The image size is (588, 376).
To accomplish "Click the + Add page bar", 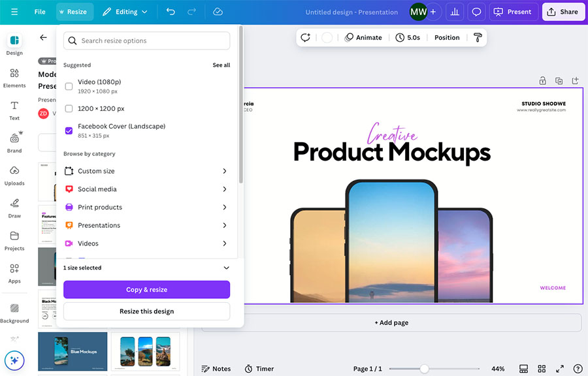I will 391,322.
